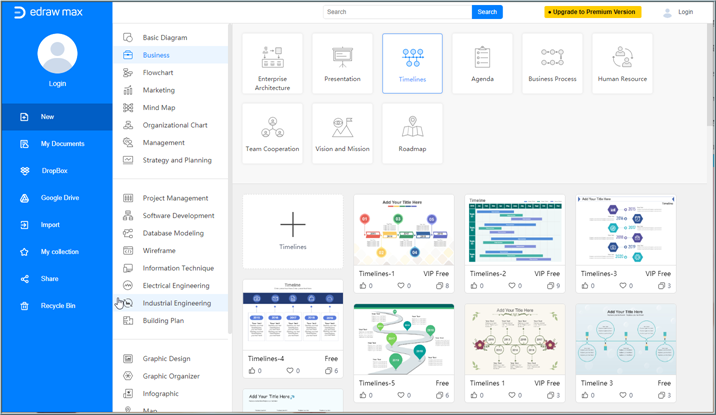
Task: Select the New document icon
Action: pos(24,117)
